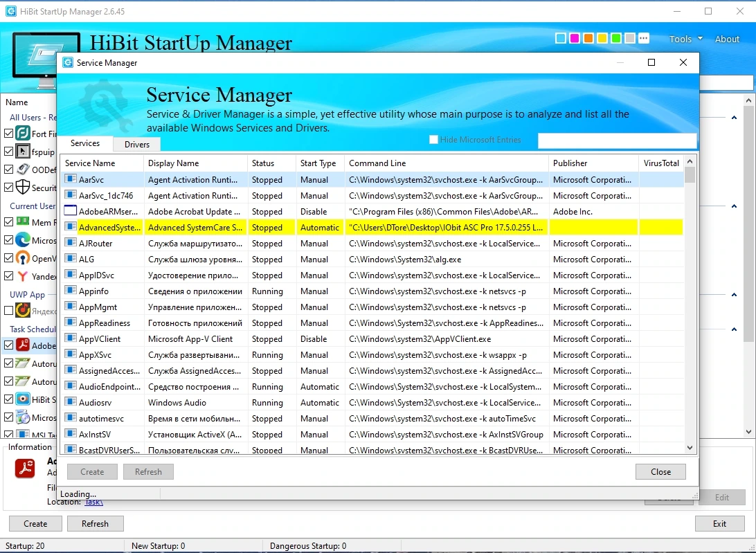Open the Tools dropdown menu
The image size is (756, 553).
pyautogui.click(x=685, y=39)
